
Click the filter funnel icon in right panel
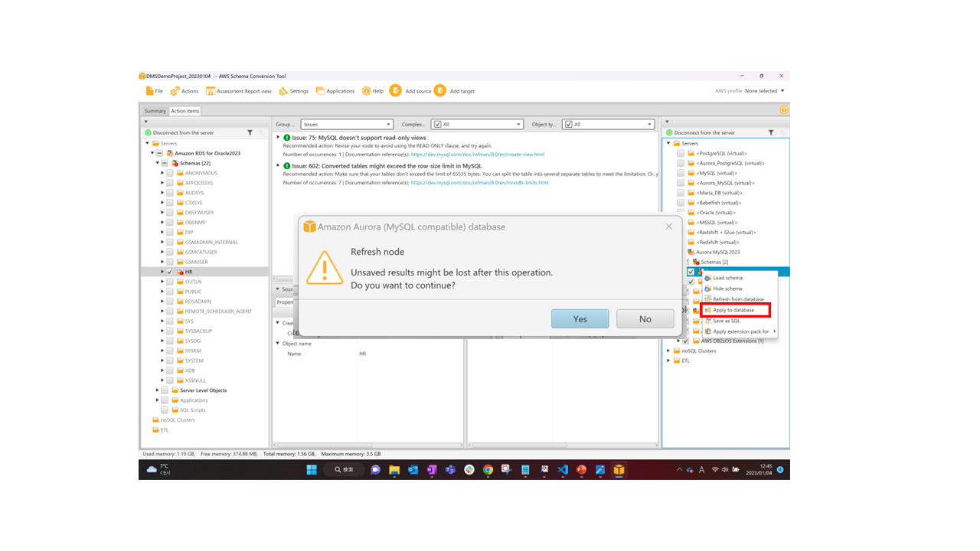coord(771,132)
